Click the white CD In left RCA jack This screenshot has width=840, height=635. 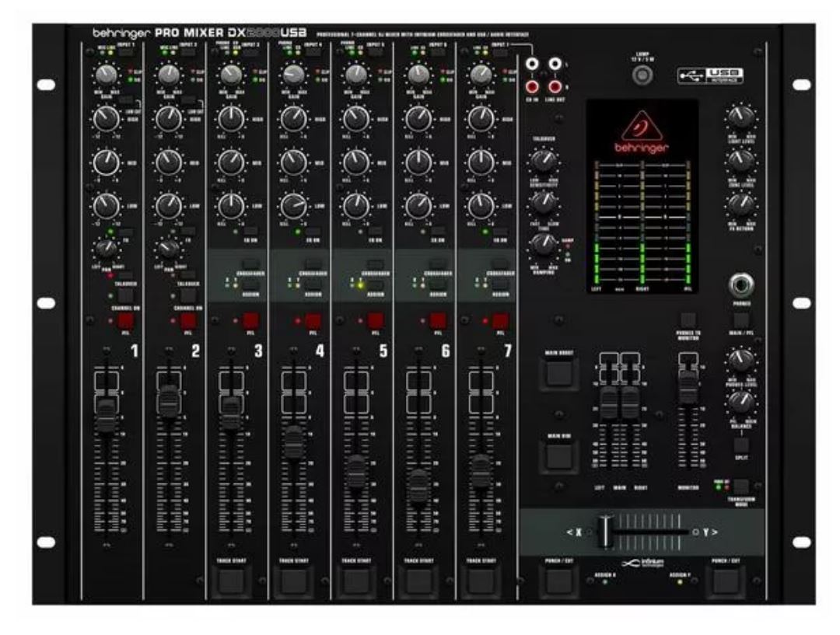pyautogui.click(x=532, y=64)
